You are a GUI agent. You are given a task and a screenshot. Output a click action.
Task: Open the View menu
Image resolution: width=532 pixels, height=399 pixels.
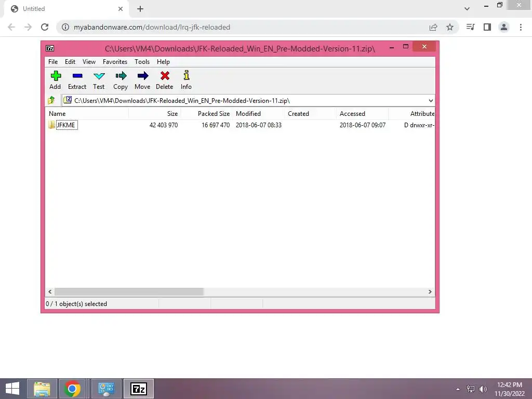[x=89, y=62]
